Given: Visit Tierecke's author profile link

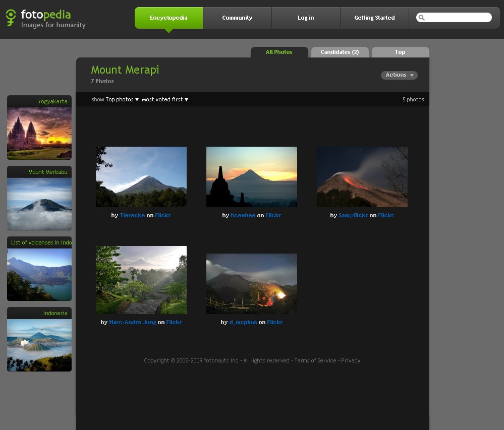Looking at the screenshot, I should [132, 216].
